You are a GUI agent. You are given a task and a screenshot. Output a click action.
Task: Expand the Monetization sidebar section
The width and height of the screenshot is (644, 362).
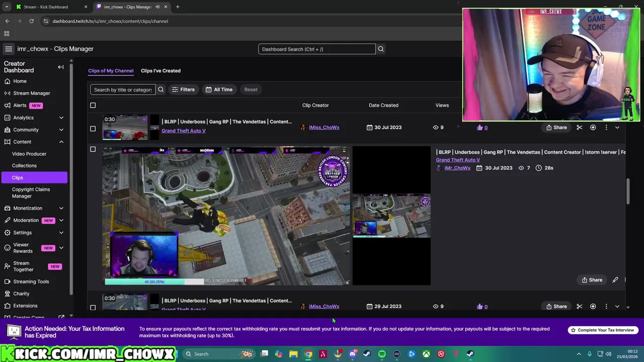pos(61,208)
